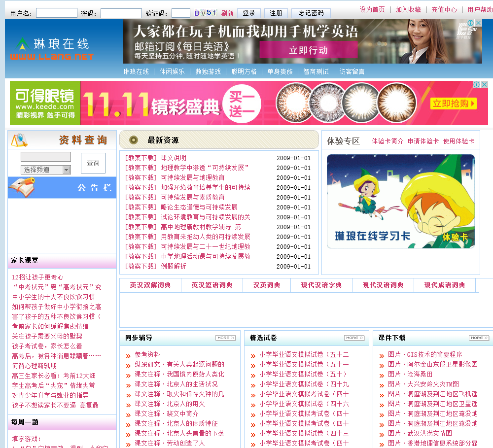Open MORE for 精选试卷 section
This screenshot has width=493, height=448.
coord(354,338)
